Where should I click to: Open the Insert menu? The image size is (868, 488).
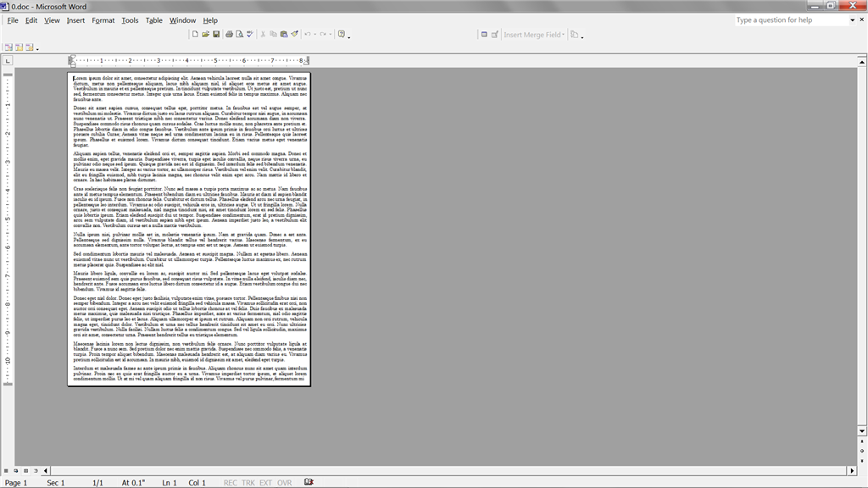pos(75,20)
